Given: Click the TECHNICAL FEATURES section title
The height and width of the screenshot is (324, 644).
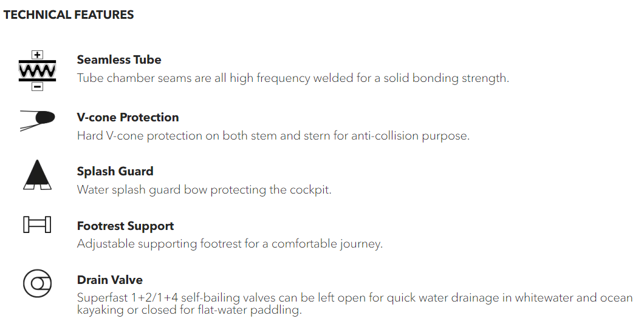Looking at the screenshot, I should tap(69, 15).
